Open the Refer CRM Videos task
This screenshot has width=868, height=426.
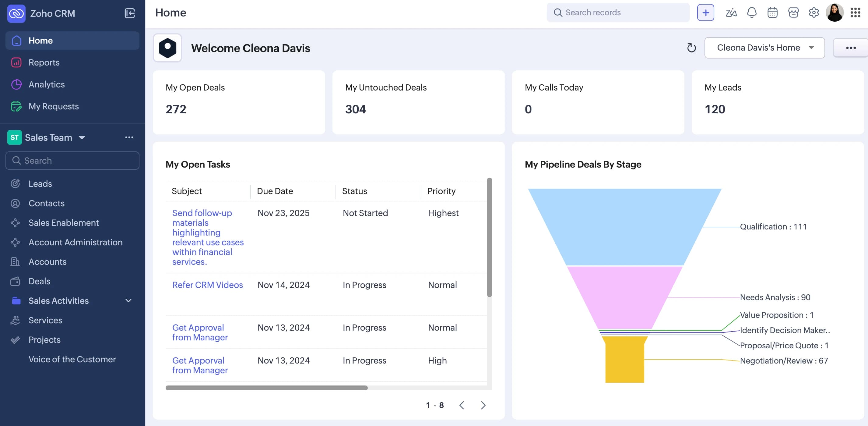tap(207, 285)
